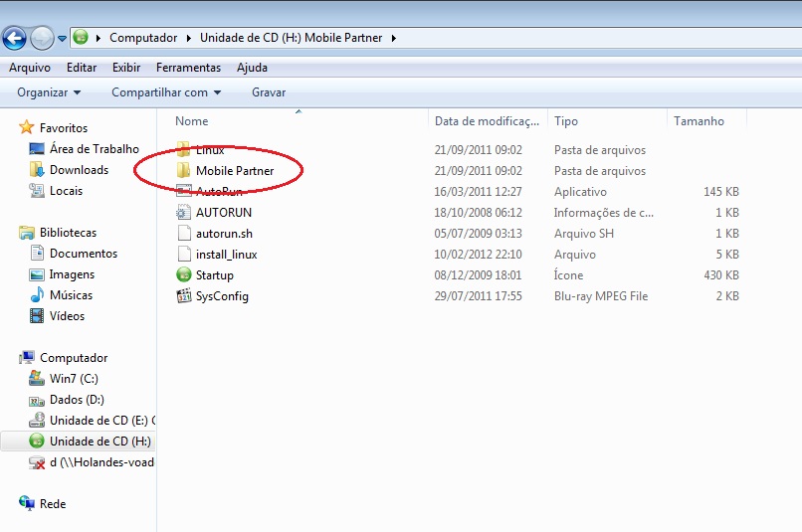This screenshot has width=802, height=532.
Task: Click the Músicas note icon
Action: tap(37, 295)
